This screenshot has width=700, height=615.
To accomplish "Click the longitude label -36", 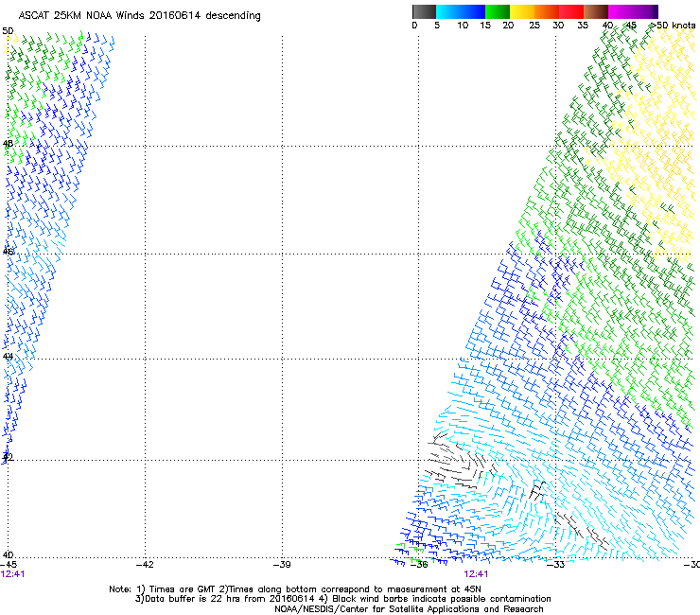I will point(419,565).
